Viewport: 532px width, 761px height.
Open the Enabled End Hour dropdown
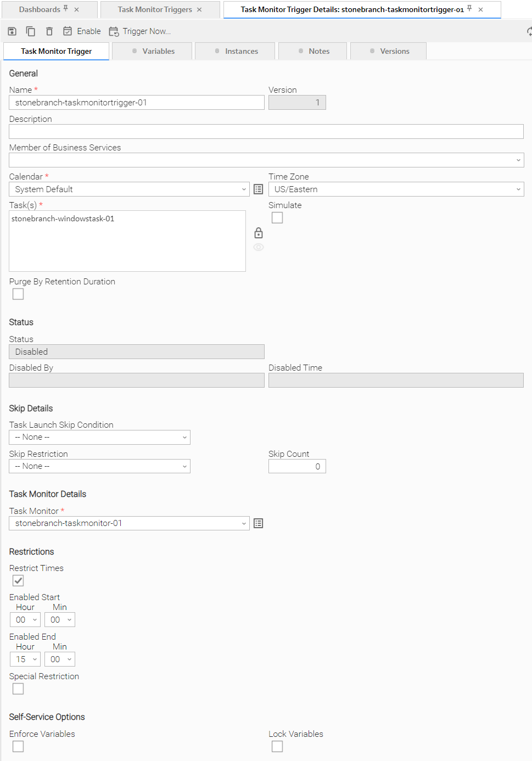coord(25,659)
